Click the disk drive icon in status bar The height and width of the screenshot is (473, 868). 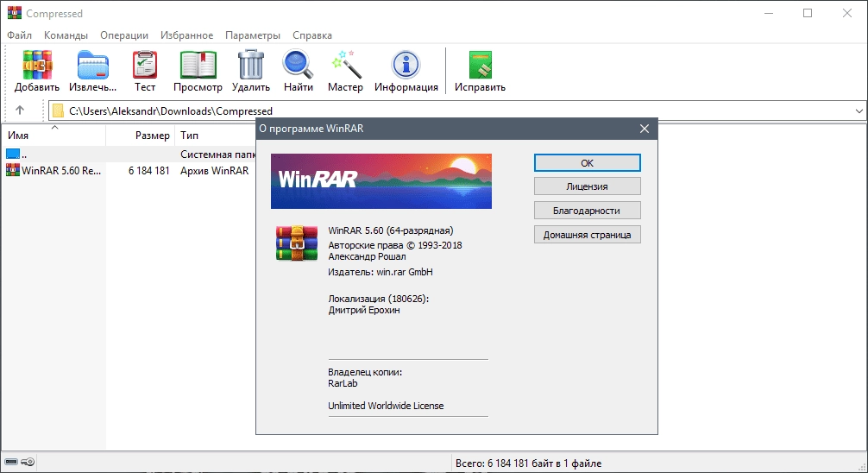(x=11, y=462)
